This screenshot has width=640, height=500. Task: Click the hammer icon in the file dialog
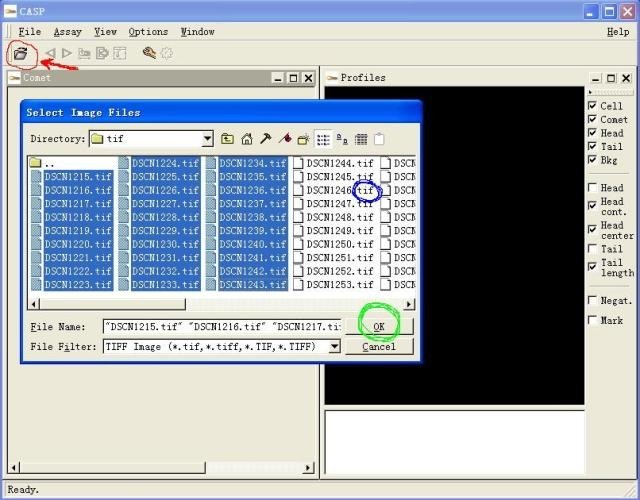pyautogui.click(x=266, y=139)
